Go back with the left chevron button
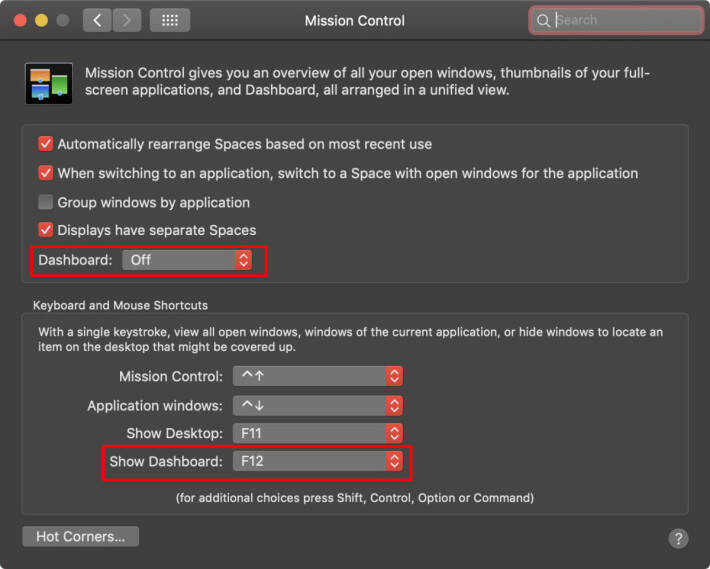This screenshot has height=569, width=710. 97,20
